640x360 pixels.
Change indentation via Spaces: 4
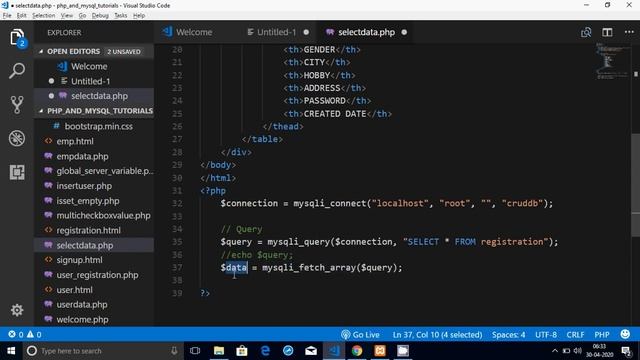509,335
